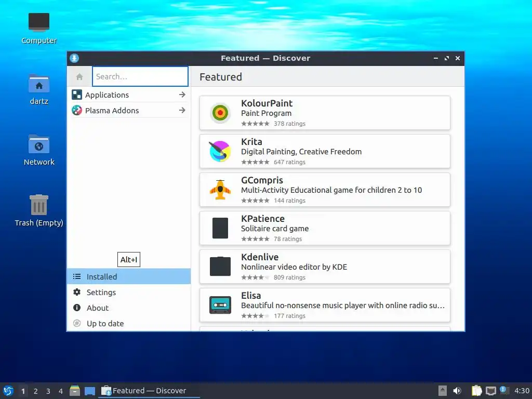Viewport: 532px width, 399px height.
Task: Open the KolourPaint entry title
Action: (267, 103)
